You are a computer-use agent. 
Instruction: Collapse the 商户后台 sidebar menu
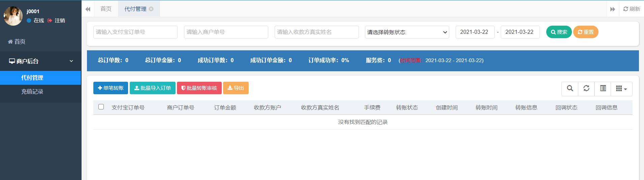(40, 61)
